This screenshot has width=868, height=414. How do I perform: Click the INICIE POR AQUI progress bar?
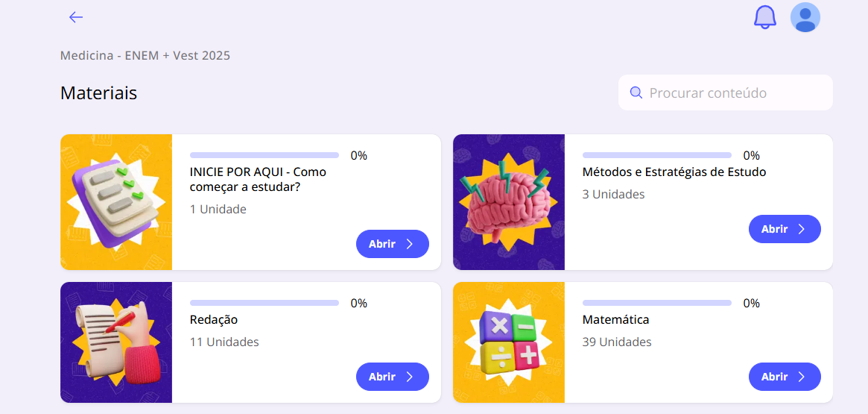pyautogui.click(x=264, y=155)
